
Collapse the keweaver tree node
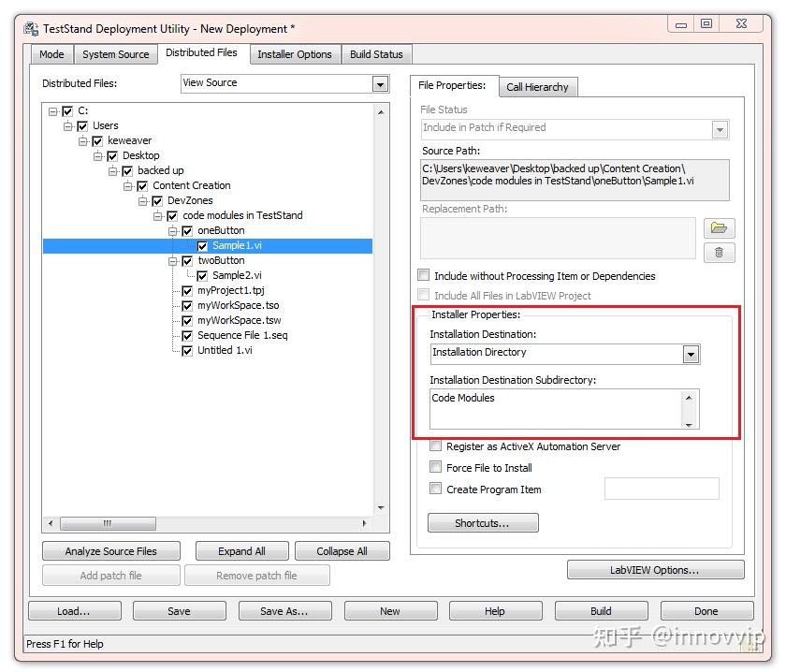pos(83,141)
